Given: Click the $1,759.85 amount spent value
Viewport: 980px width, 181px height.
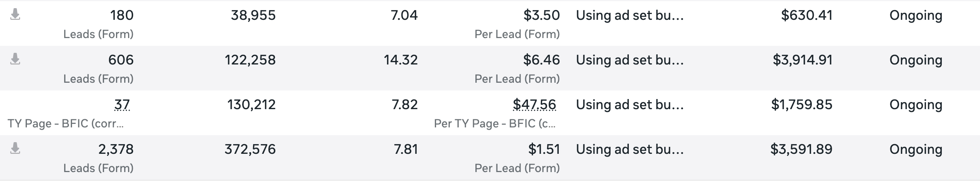Looking at the screenshot, I should [x=802, y=104].
